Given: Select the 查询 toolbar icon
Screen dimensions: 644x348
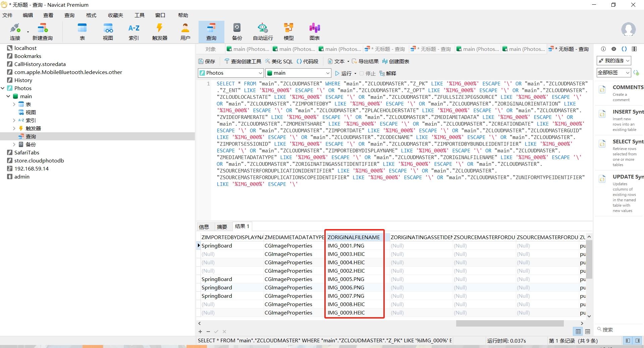Looking at the screenshot, I should 211,32.
